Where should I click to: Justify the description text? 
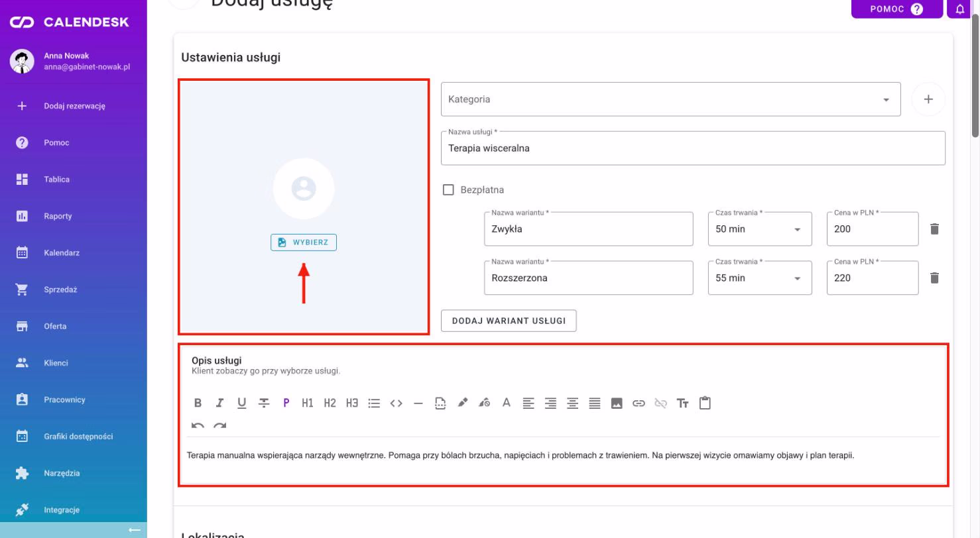click(x=595, y=403)
